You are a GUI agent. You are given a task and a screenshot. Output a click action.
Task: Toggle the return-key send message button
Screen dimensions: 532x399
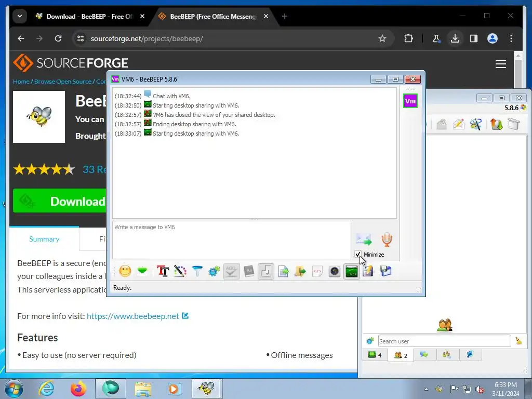(x=266, y=271)
